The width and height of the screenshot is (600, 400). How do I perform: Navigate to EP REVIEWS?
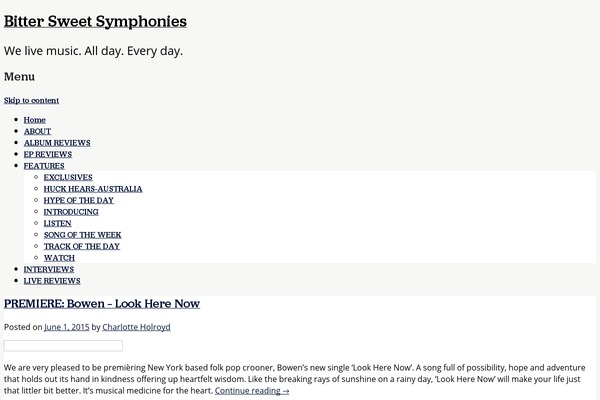tap(48, 154)
